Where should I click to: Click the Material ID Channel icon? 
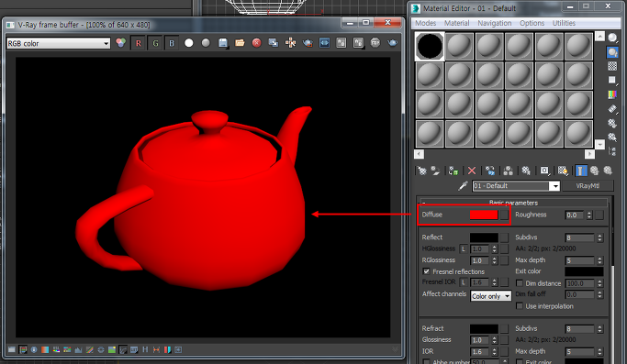[544, 171]
